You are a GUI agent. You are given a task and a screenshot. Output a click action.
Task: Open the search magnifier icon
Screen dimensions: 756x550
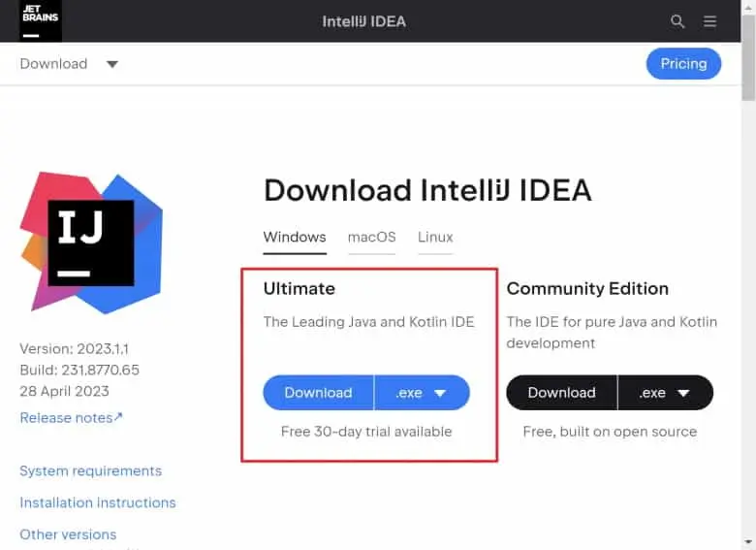pos(677,21)
